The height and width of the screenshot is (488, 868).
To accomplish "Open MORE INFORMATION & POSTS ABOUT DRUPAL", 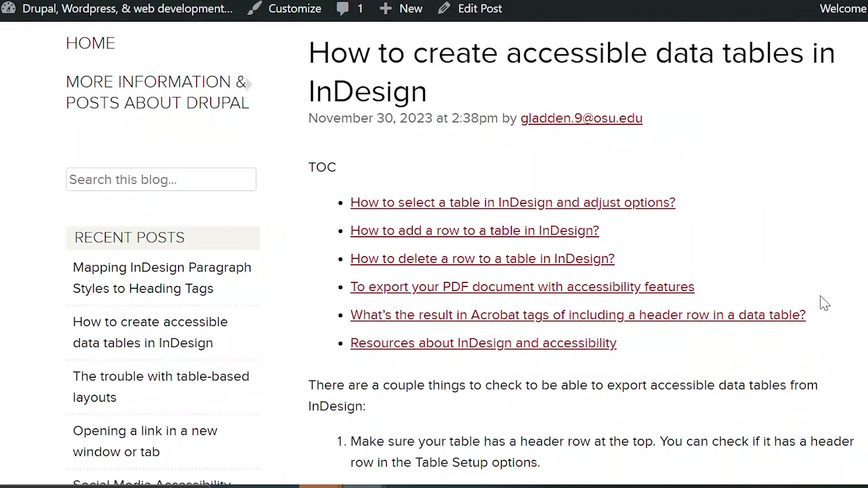I will point(157,92).
